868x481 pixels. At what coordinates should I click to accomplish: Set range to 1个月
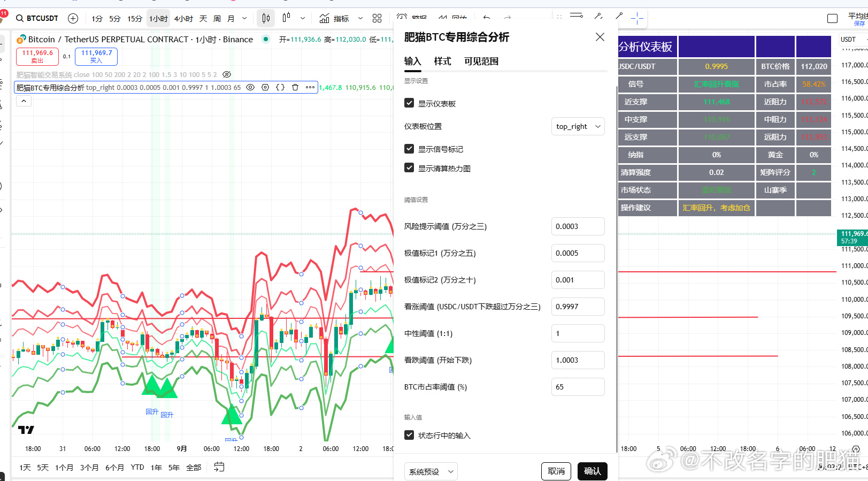64,468
